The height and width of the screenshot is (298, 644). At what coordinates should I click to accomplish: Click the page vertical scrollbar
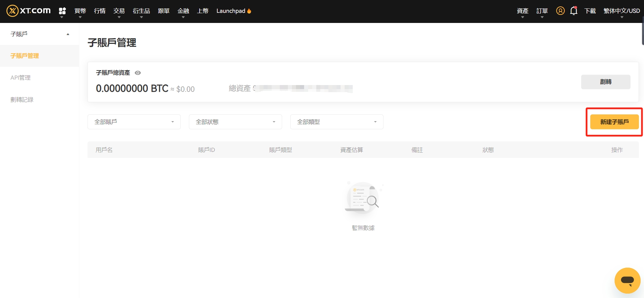[x=643, y=34]
